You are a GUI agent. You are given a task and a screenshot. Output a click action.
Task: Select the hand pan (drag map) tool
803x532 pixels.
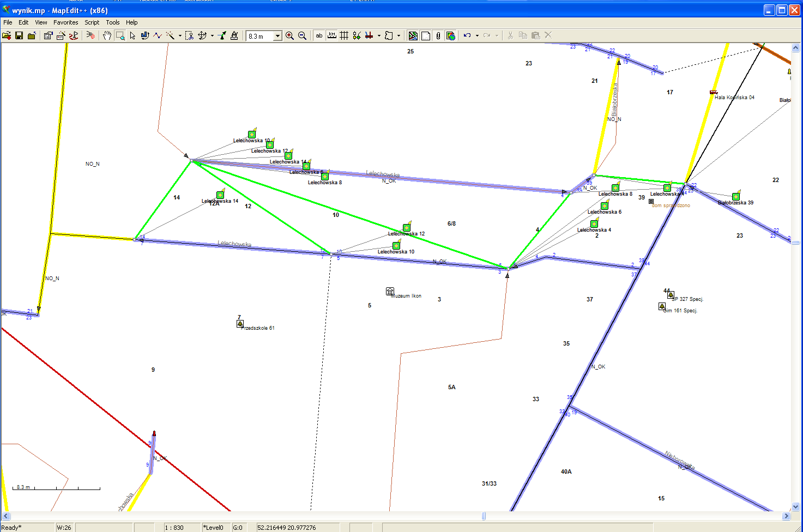107,35
